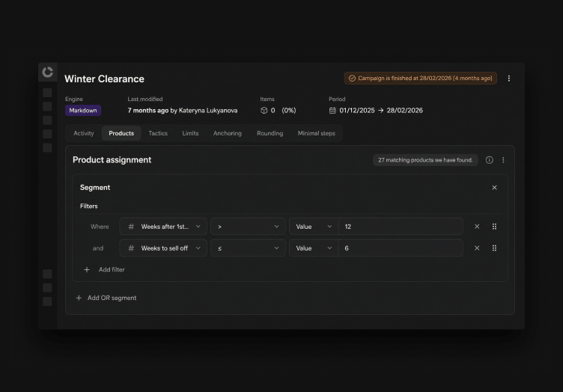The height and width of the screenshot is (392, 563).
Task: Click the Add OR segment button
Action: [106, 298]
